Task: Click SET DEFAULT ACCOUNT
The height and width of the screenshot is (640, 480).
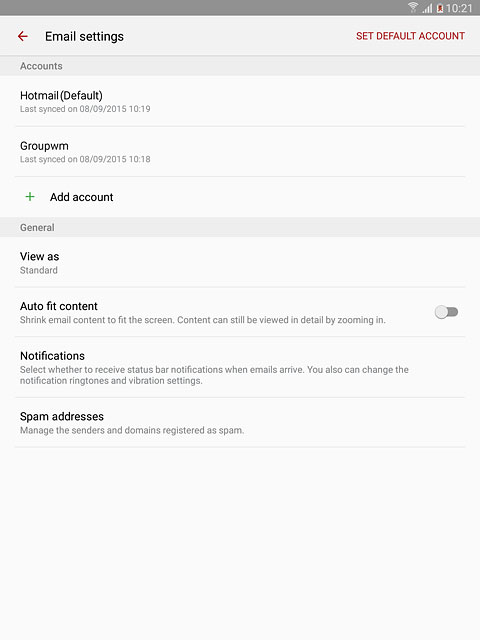Action: click(410, 36)
